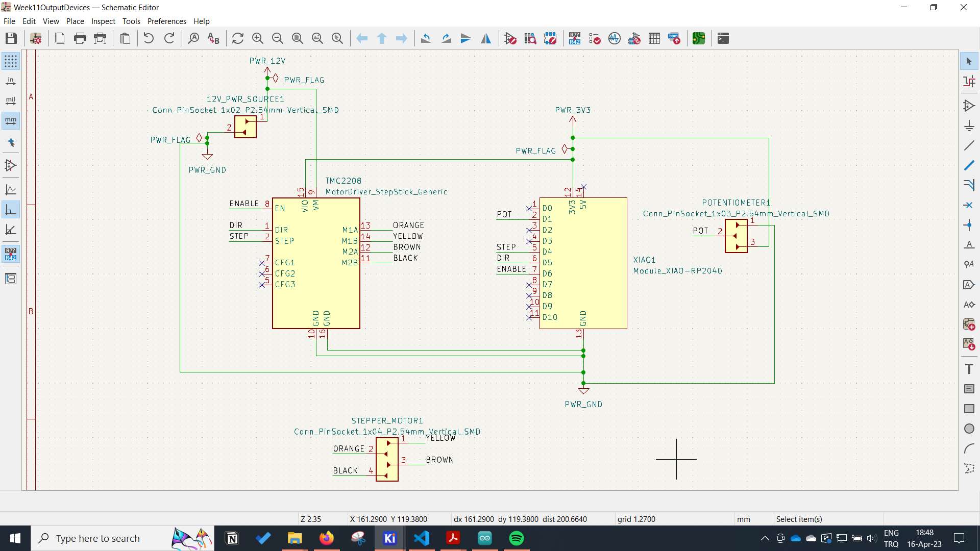Screen dimensions: 980x551
Task: Click the Zoom to fit icon
Action: tap(298, 38)
